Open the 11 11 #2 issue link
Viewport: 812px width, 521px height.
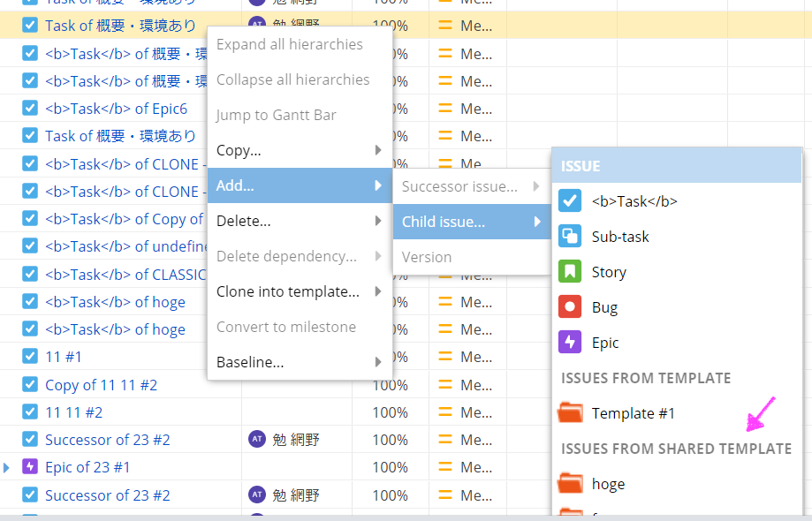(x=73, y=412)
